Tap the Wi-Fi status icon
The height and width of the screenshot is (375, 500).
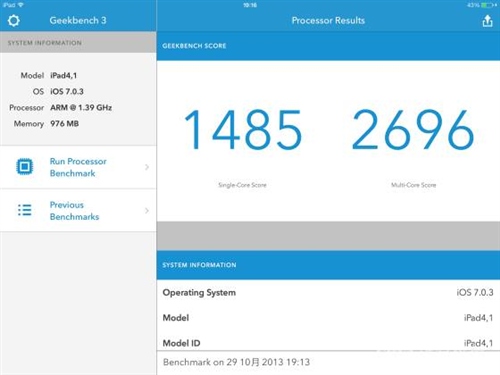[21, 5]
